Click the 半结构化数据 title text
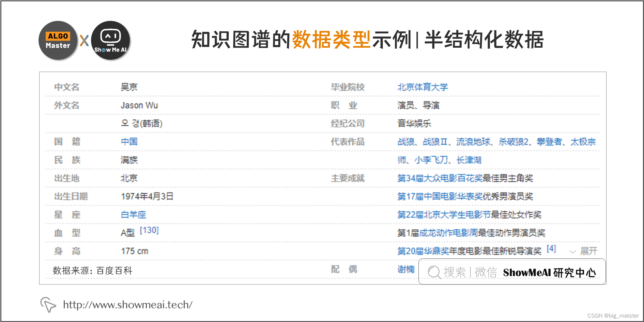The image size is (644, 322). click(484, 40)
